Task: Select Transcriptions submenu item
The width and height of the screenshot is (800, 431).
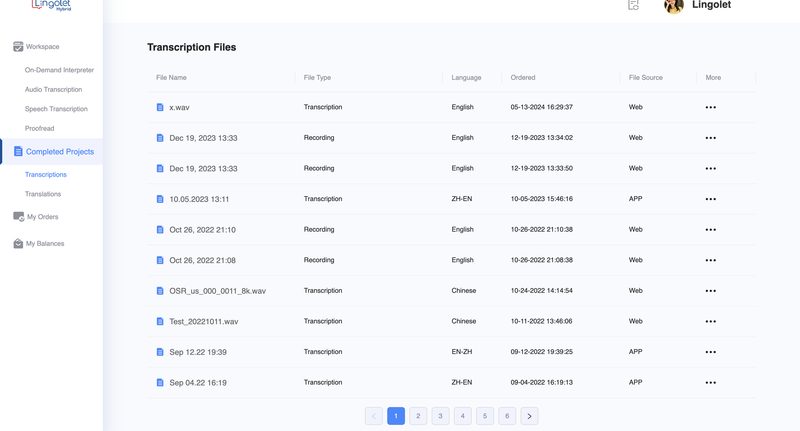Action: click(45, 174)
